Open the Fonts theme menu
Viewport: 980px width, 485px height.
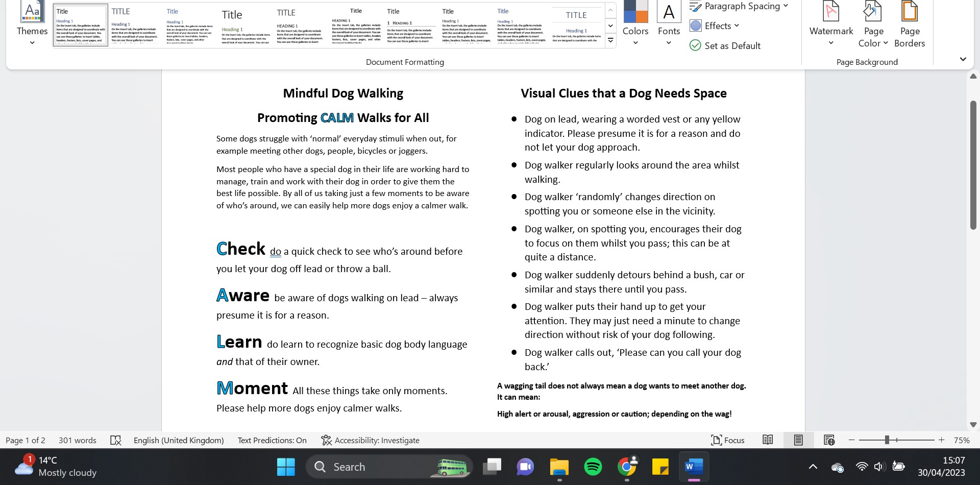click(x=669, y=24)
